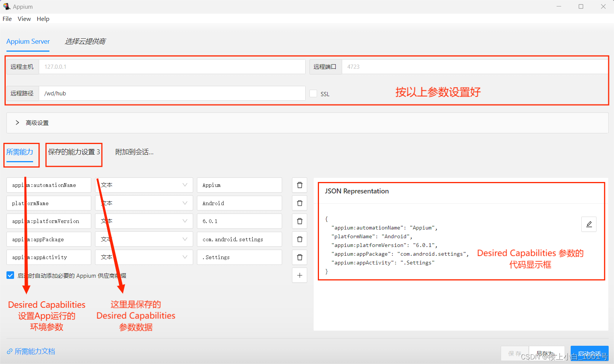This screenshot has width=614, height=364.
Task: Click the 远程路径 label
Action: [x=22, y=93]
